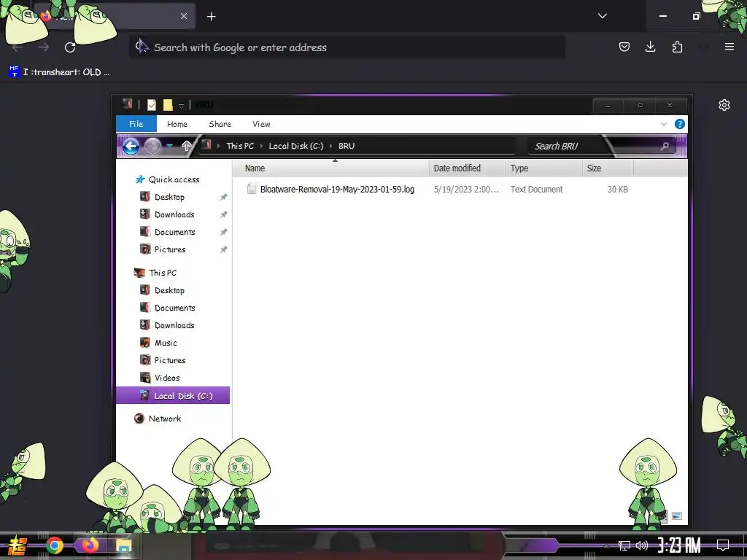747x560 pixels.
Task: Switch to large icons view button
Action: click(677, 516)
